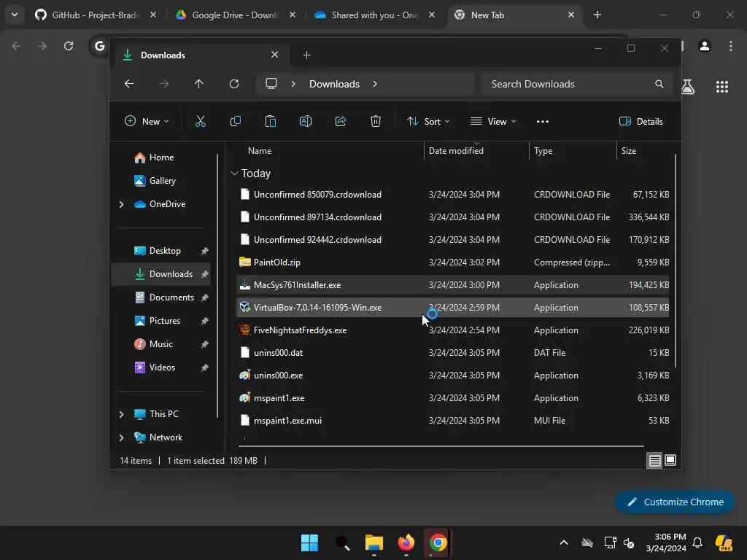Expand the OneDrive tree node

point(122,204)
